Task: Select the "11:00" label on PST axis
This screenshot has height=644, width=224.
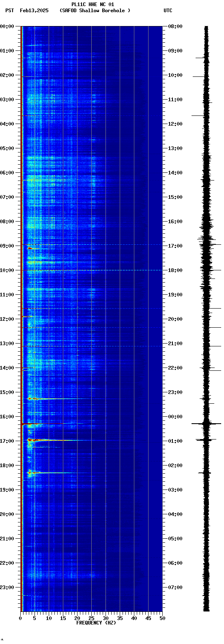Action: 7,295
